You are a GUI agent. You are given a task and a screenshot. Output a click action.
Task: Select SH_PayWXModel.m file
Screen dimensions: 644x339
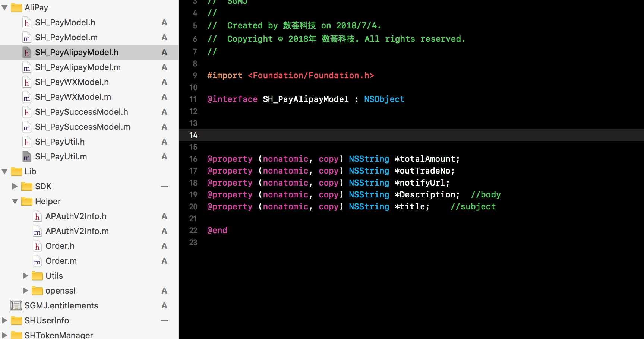tap(73, 97)
